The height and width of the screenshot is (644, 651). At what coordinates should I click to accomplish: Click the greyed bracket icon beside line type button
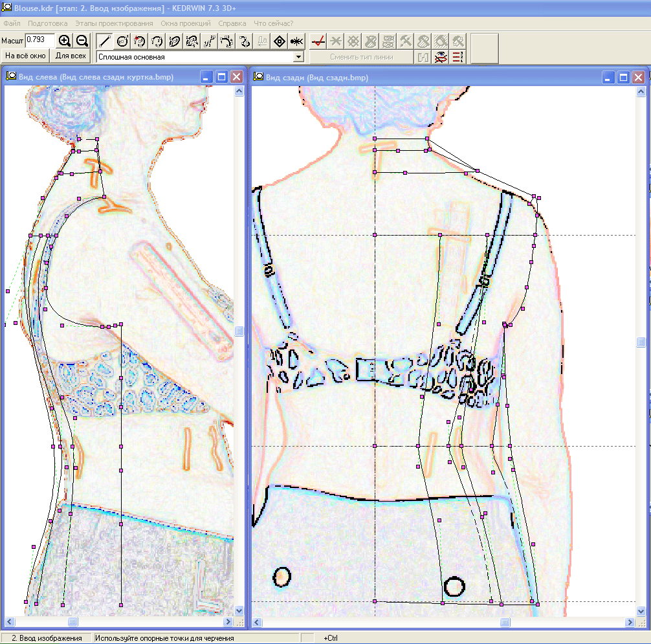pyautogui.click(x=423, y=57)
